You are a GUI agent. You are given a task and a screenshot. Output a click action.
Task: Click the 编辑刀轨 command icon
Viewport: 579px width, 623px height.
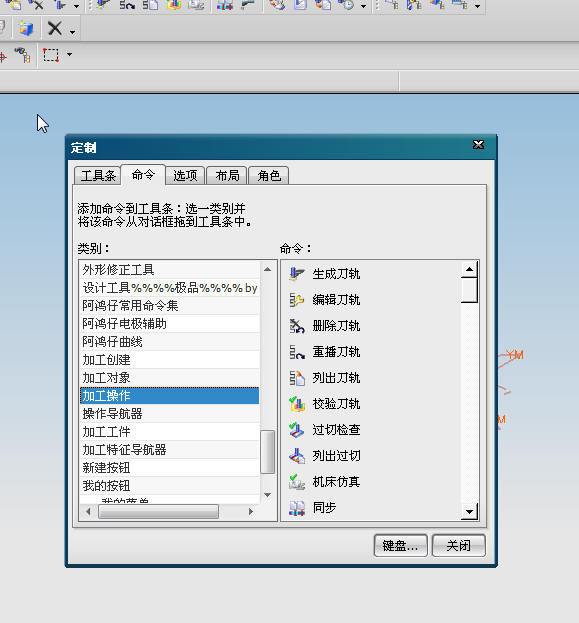(297, 300)
